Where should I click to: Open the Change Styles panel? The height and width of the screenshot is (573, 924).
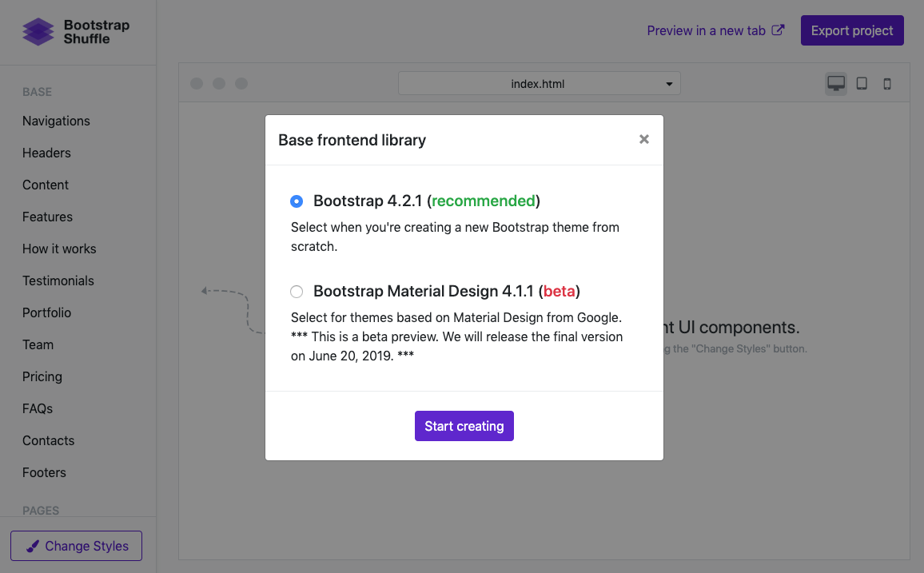click(76, 546)
